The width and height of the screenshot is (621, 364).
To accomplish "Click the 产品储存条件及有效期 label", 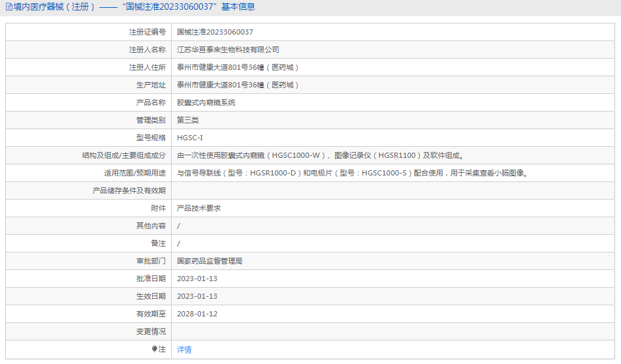I will click(129, 190).
